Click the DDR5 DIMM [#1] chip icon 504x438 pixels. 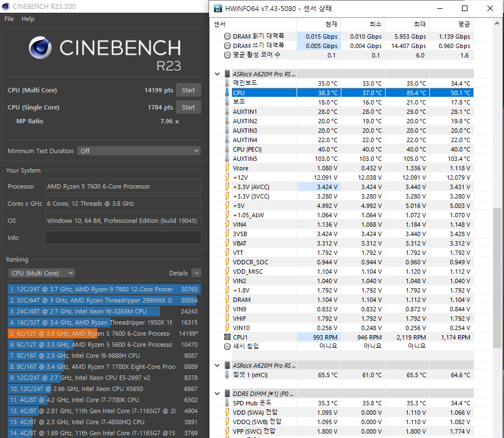pyautogui.click(x=227, y=393)
